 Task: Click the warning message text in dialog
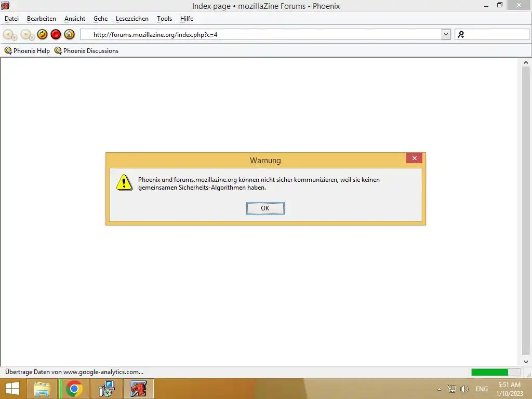point(259,183)
